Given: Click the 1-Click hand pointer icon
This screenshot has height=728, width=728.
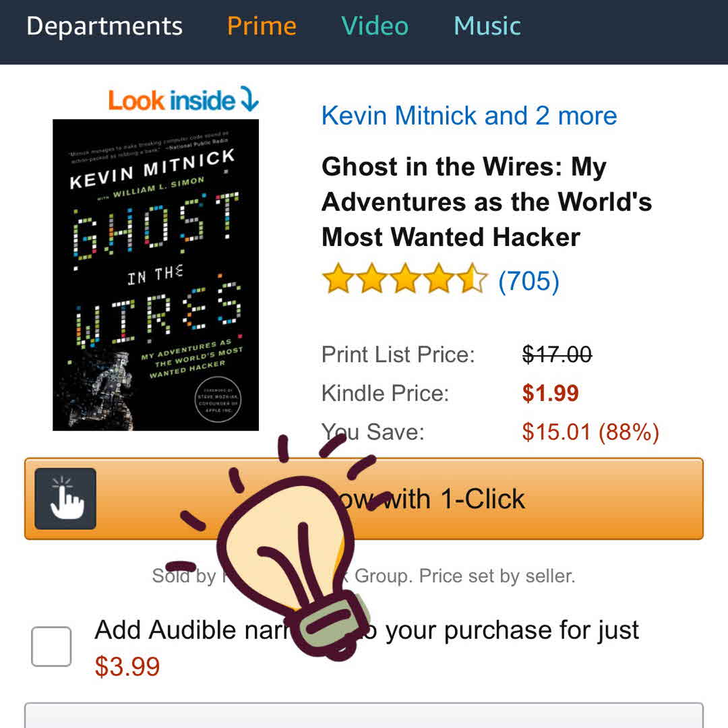Looking at the screenshot, I should click(x=65, y=498).
